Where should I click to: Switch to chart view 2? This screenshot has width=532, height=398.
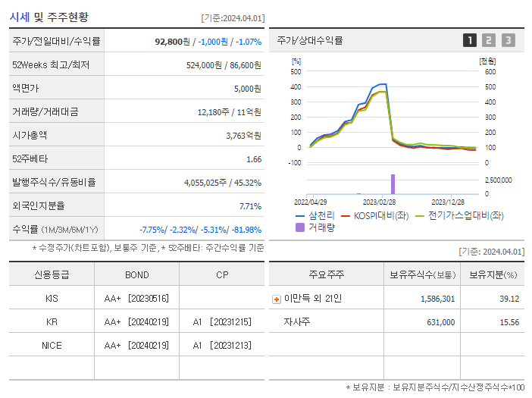click(489, 40)
